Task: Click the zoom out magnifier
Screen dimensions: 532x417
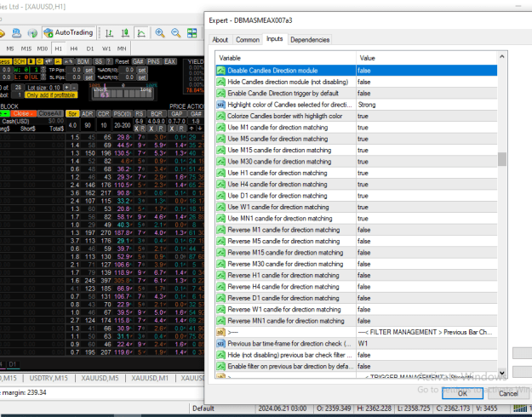Action: (175, 33)
